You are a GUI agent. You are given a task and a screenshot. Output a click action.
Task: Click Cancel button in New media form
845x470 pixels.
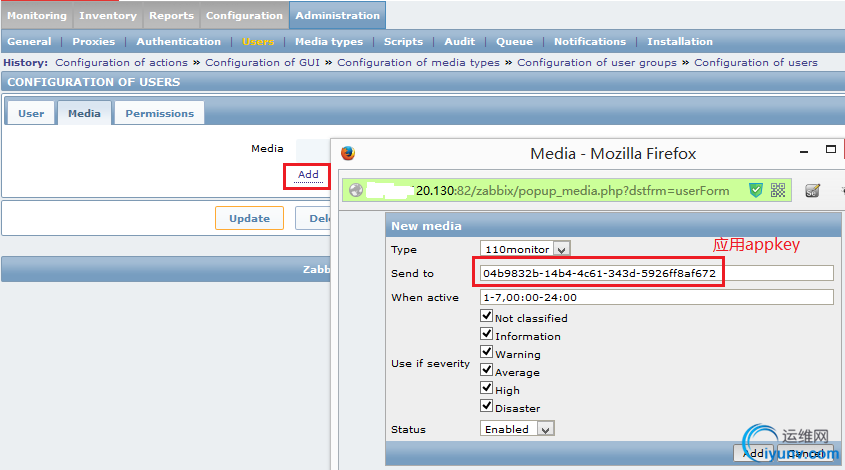pyautogui.click(x=807, y=453)
